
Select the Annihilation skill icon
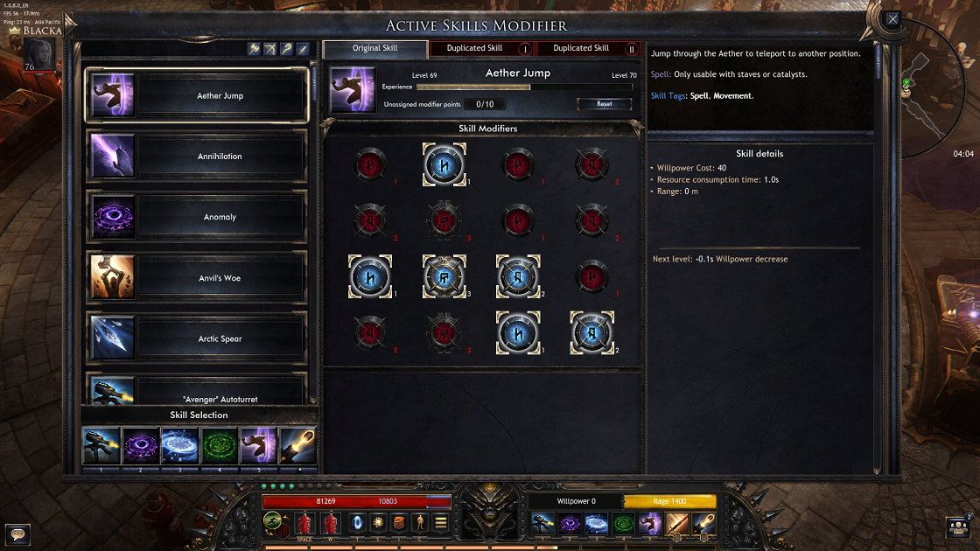[113, 157]
